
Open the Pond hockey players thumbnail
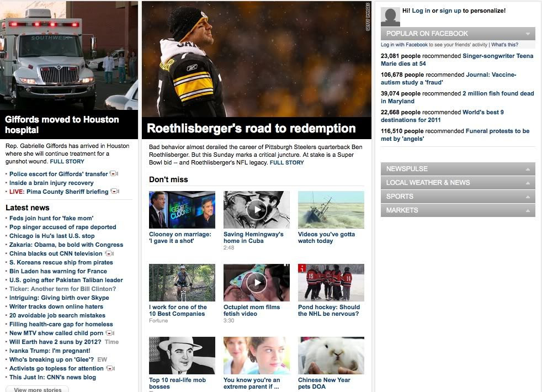331,283
